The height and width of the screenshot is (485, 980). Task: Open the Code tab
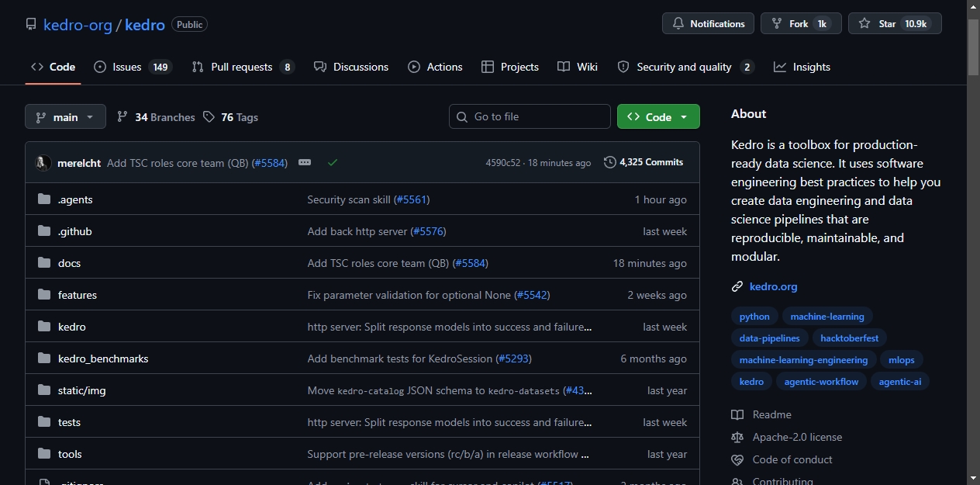coord(53,67)
